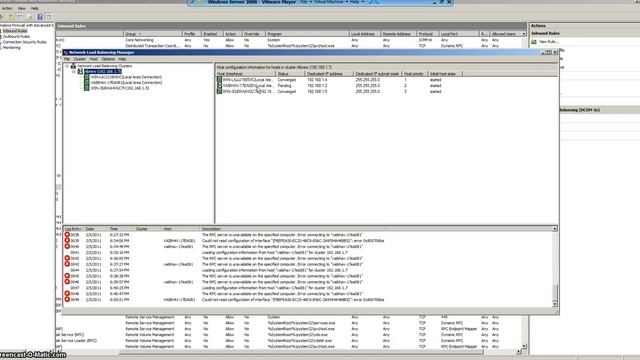Click the third host icon under the cluster tree
This screenshot has height=360, width=640.
coord(87,88)
